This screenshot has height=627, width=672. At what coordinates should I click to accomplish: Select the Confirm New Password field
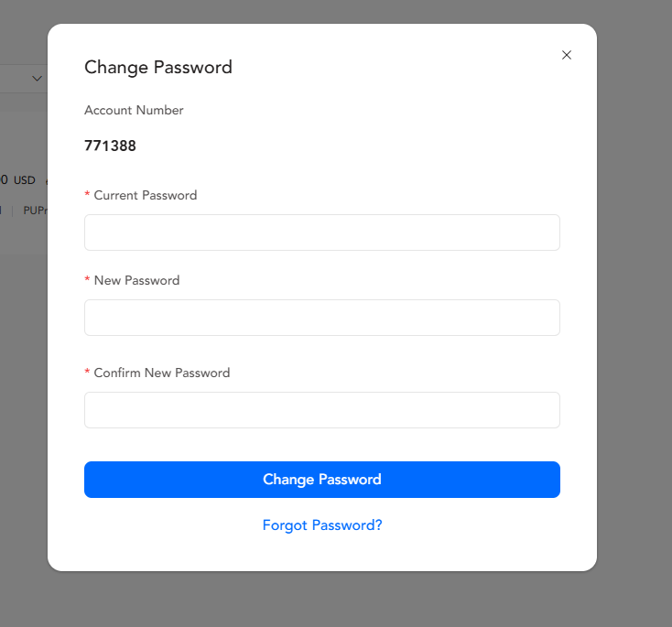click(x=321, y=410)
